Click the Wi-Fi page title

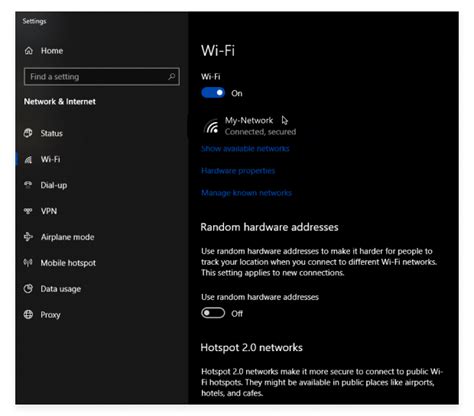(x=218, y=51)
